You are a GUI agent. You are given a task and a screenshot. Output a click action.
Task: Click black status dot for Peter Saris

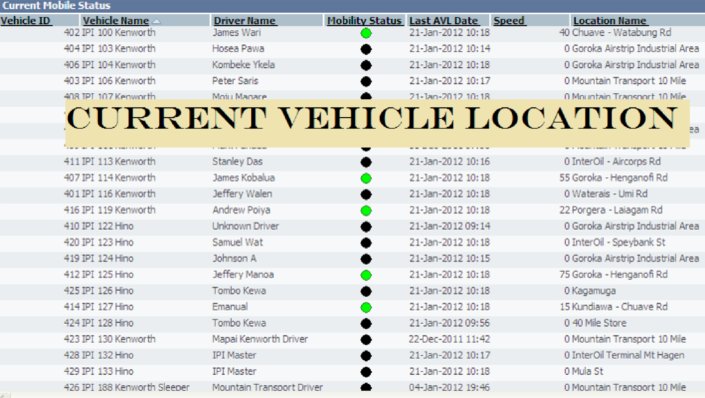(x=366, y=81)
